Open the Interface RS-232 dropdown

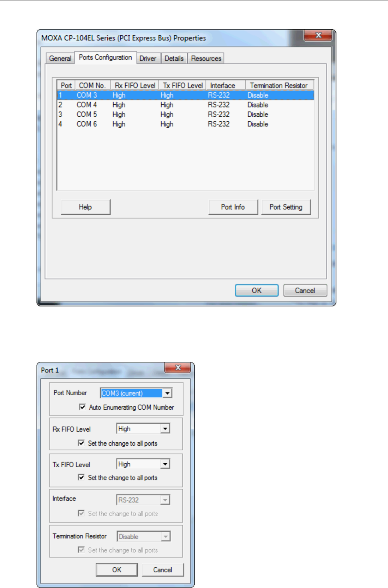[x=165, y=500]
